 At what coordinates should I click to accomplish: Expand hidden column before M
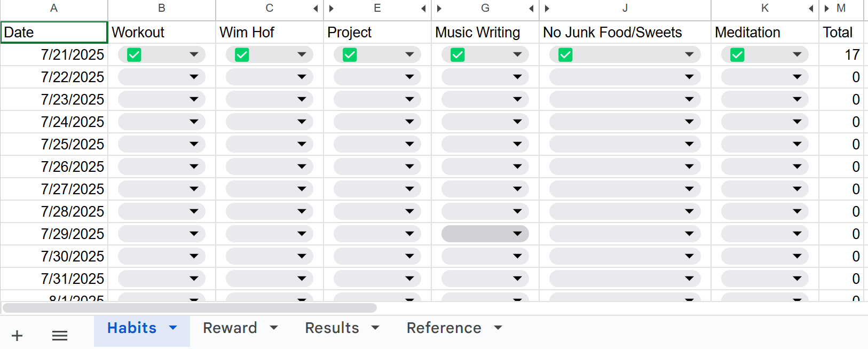pyautogui.click(x=827, y=9)
